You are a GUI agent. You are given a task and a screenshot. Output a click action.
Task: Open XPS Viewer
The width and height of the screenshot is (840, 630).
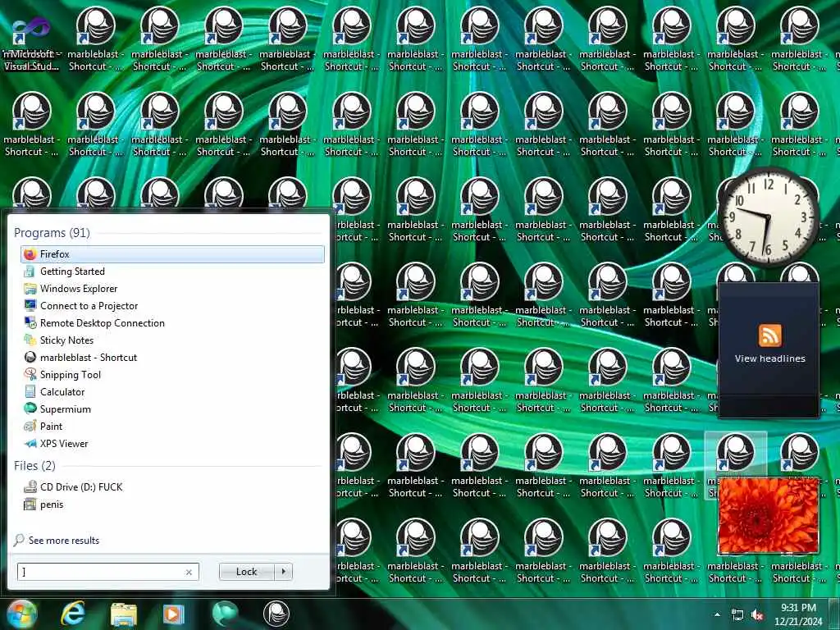point(172,444)
